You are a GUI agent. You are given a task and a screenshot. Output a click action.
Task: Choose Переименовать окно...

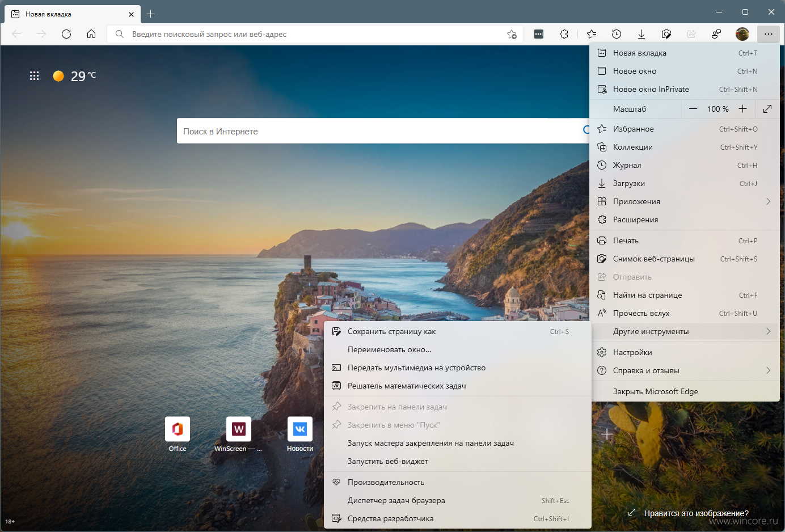pyautogui.click(x=458, y=349)
